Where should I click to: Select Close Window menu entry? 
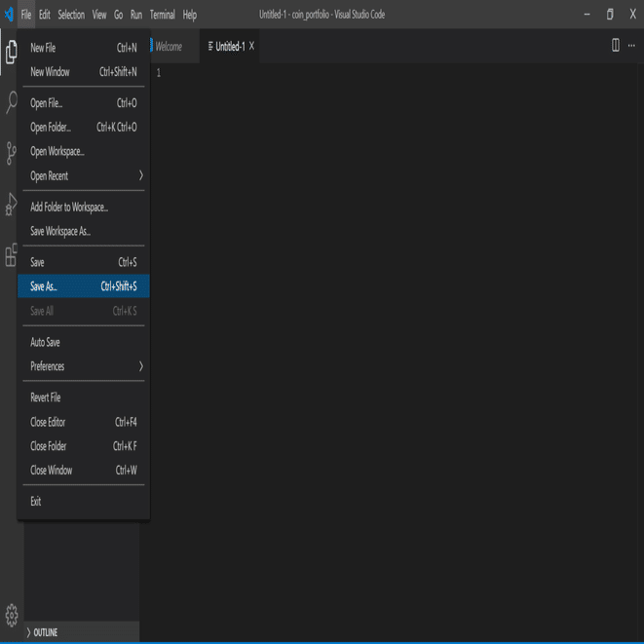[x=84, y=470]
